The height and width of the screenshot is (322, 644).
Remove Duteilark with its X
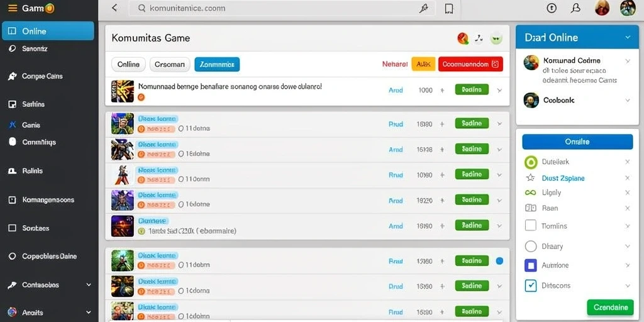point(627,162)
